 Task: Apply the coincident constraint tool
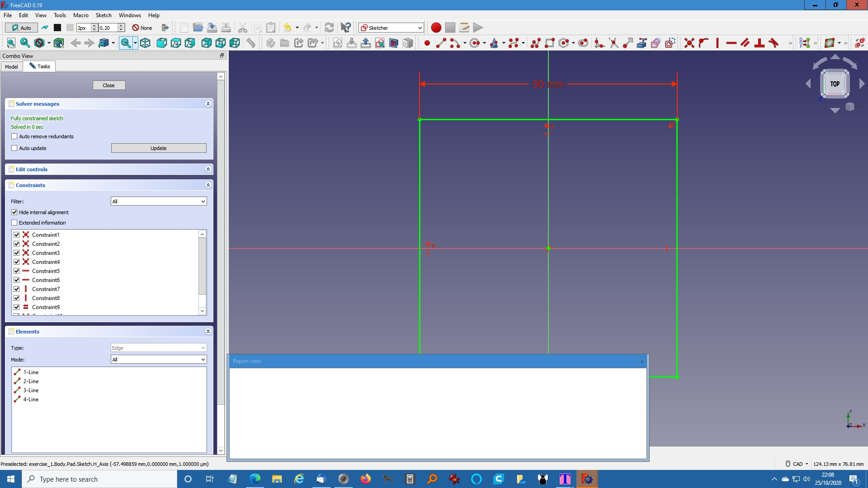pos(689,43)
